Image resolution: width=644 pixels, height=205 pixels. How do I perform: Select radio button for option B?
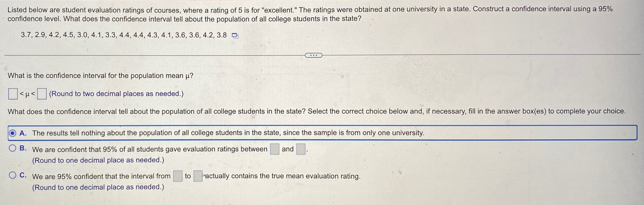tap(12, 148)
